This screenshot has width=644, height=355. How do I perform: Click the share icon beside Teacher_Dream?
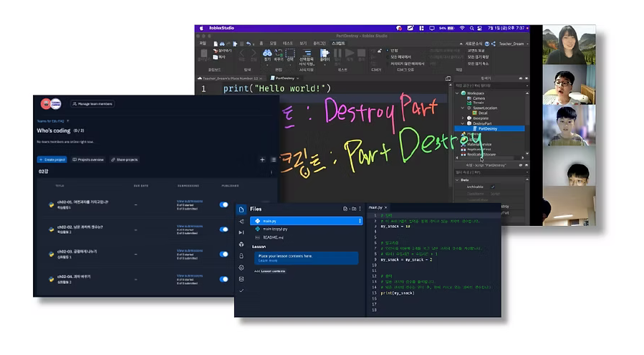494,44
